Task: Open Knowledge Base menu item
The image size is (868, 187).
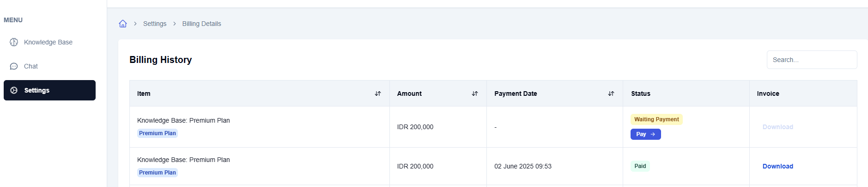Action: tap(48, 42)
